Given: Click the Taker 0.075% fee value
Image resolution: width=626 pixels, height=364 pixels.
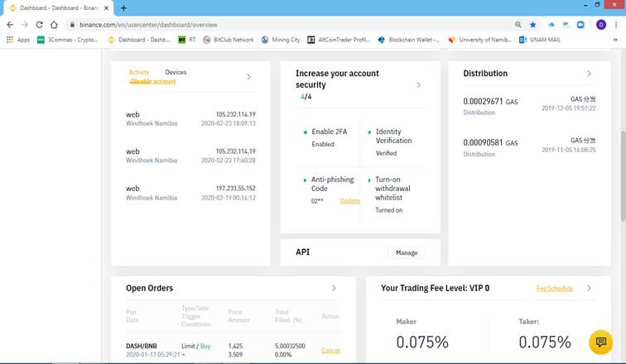Looking at the screenshot, I should pyautogui.click(x=545, y=342).
